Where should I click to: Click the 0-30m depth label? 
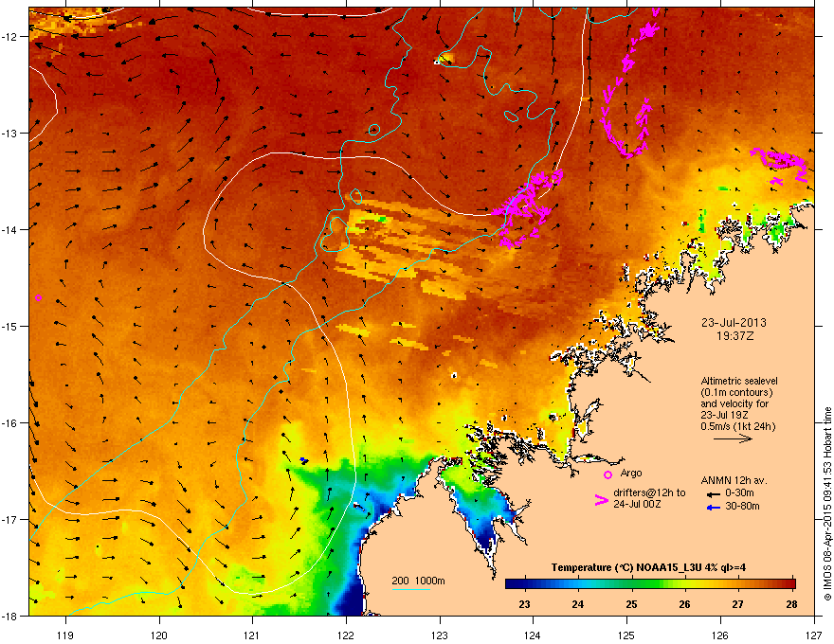739,493
